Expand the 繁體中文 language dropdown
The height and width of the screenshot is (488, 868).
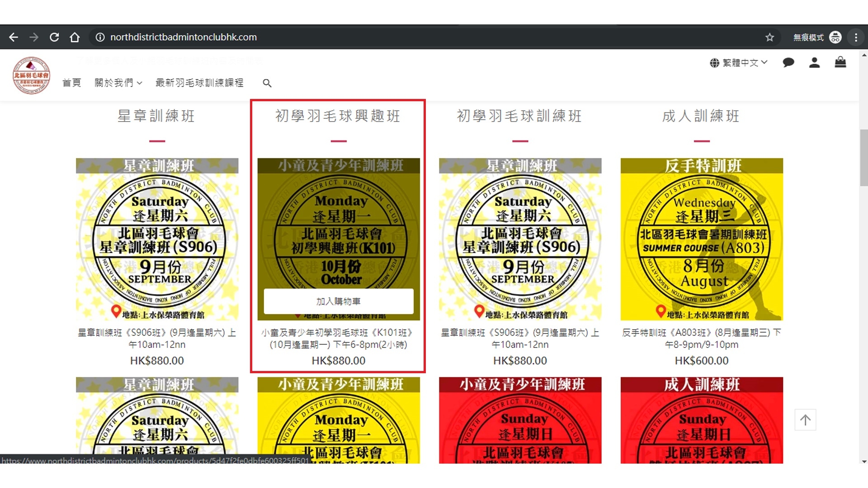click(x=739, y=63)
